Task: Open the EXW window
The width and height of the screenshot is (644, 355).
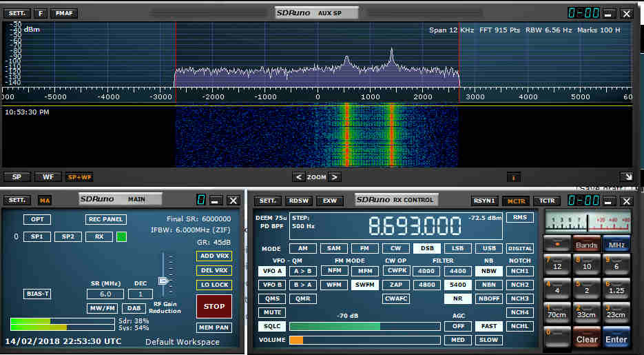Action: click(329, 201)
